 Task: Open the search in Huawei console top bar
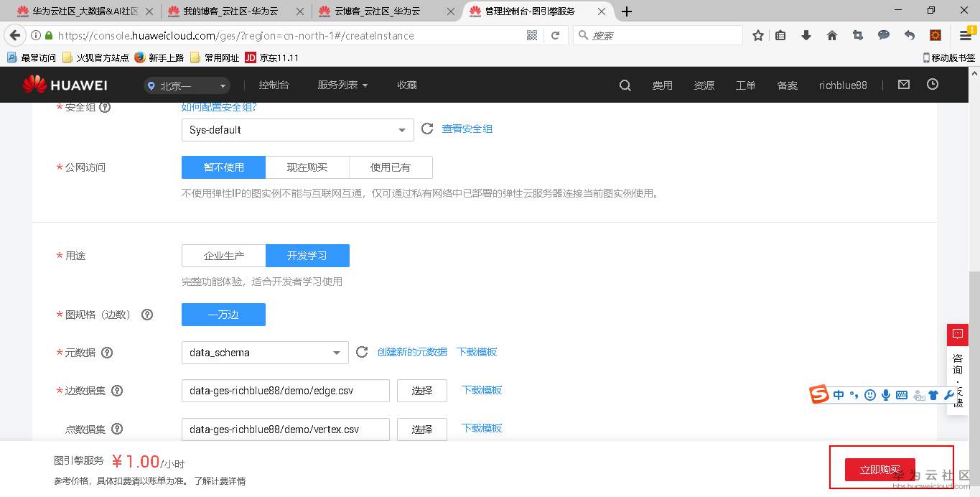click(624, 84)
